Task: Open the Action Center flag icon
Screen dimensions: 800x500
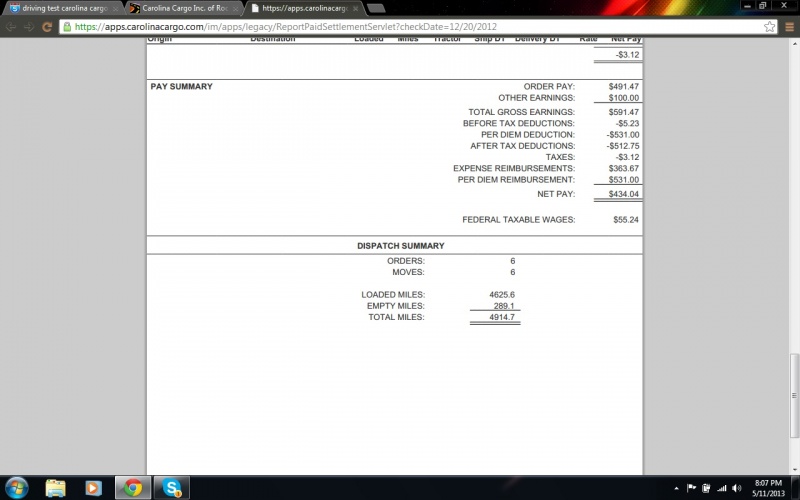Action: pyautogui.click(x=691, y=488)
